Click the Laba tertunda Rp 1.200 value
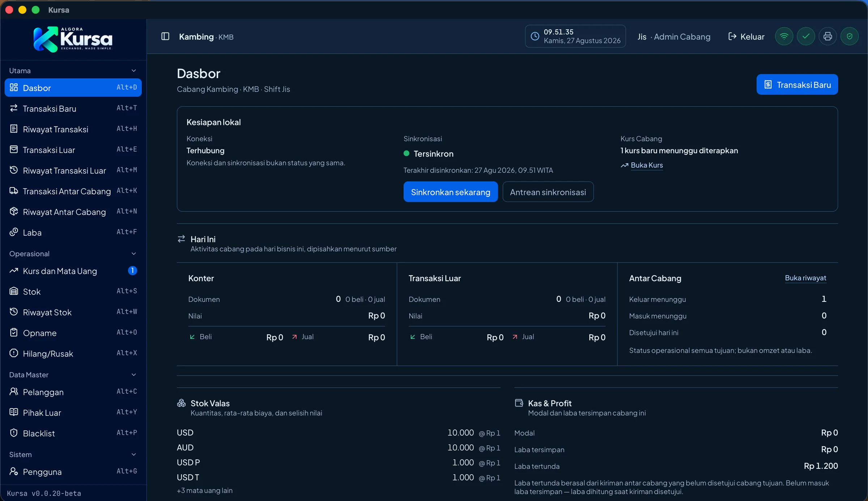The image size is (868, 501). tap(821, 466)
